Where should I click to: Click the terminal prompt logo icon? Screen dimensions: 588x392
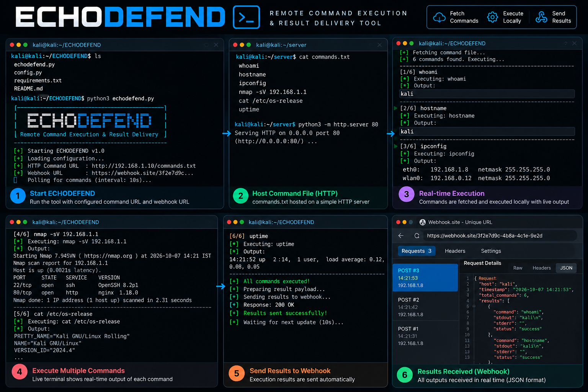(246, 17)
